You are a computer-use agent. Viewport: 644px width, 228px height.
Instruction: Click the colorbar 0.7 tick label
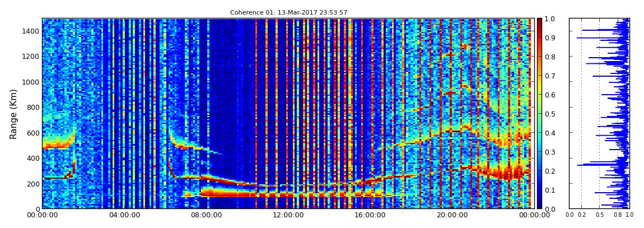(x=549, y=76)
